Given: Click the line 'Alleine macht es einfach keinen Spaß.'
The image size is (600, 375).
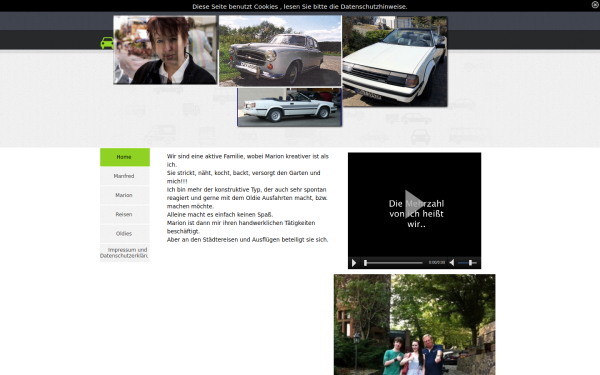Looking at the screenshot, I should pos(220,214).
